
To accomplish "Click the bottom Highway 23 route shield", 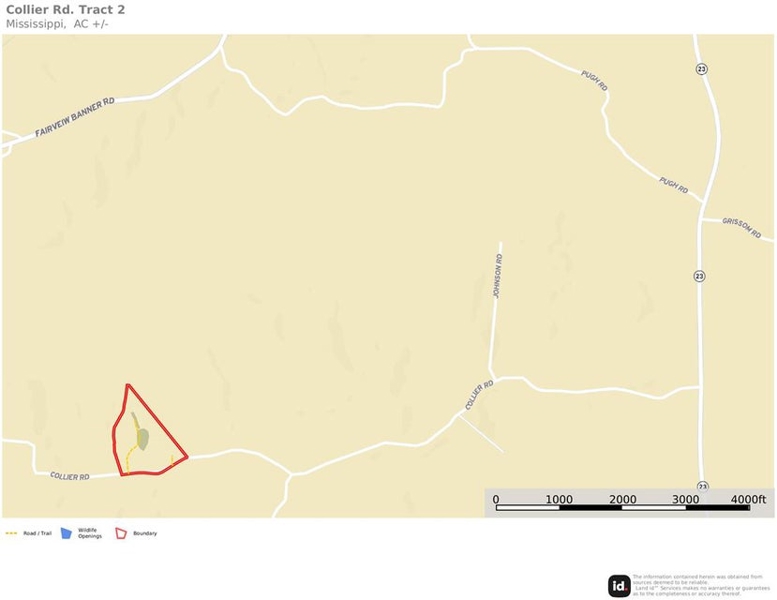I will pyautogui.click(x=702, y=486).
